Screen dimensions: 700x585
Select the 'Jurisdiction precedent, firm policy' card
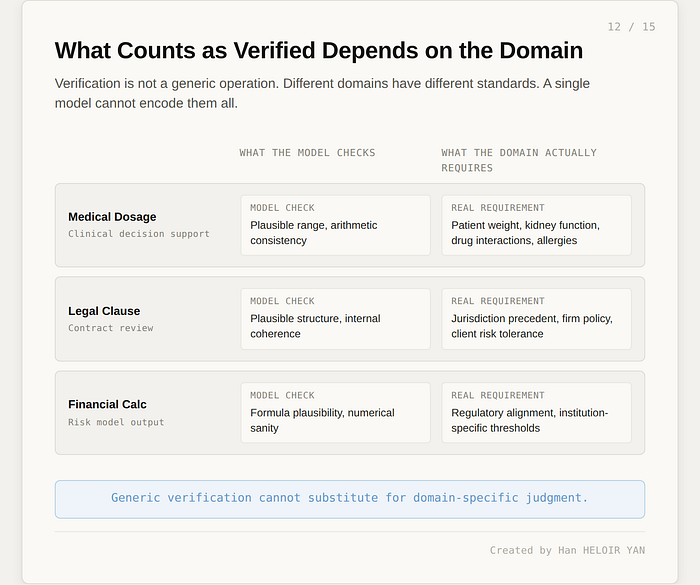[537, 319]
